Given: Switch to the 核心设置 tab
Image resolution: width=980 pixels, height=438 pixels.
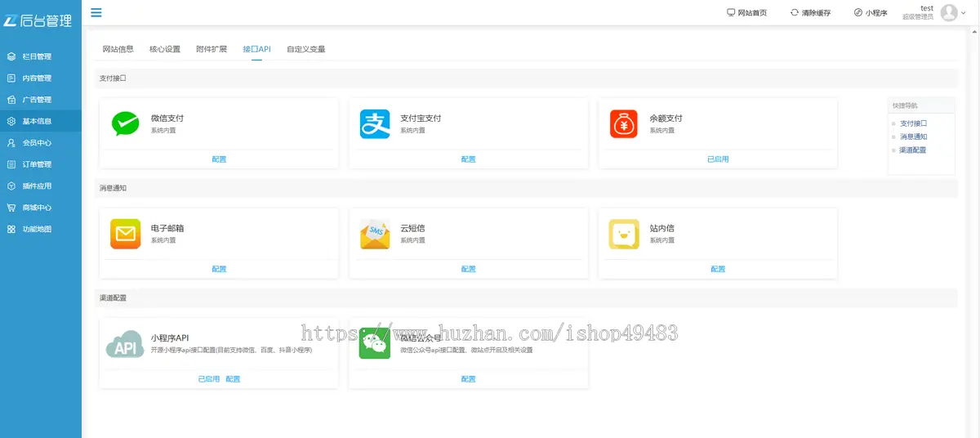Looking at the screenshot, I should (x=165, y=49).
